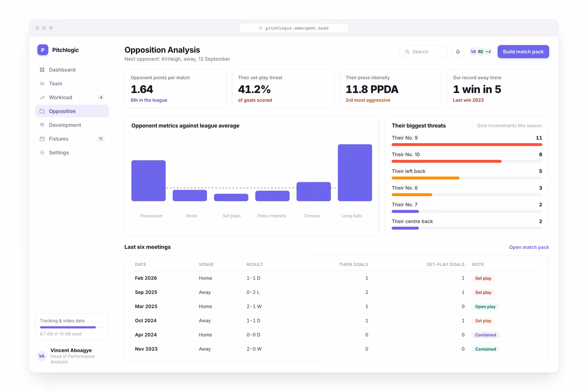Click the 0-2 L result

(x=253, y=293)
